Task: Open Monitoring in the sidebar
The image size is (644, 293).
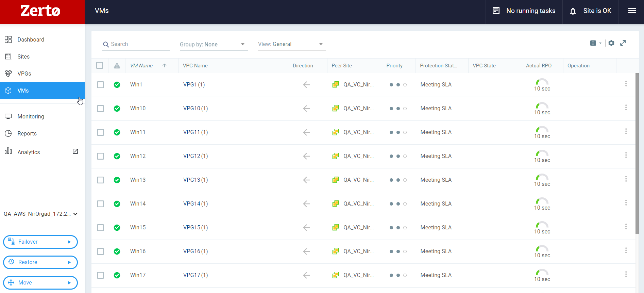Action: 42,116
